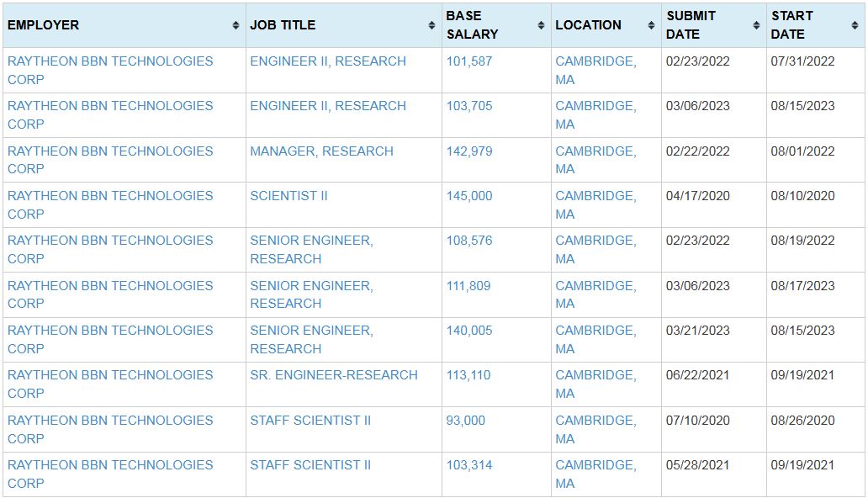Image resolution: width=868 pixels, height=498 pixels.
Task: Open Senior Engineer, Research link starting 08/19/2022
Action: click(x=312, y=249)
